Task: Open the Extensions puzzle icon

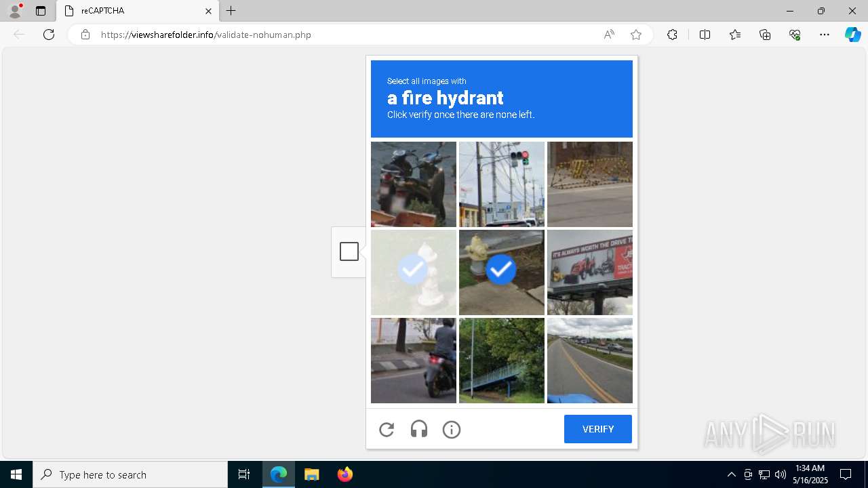Action: [672, 35]
